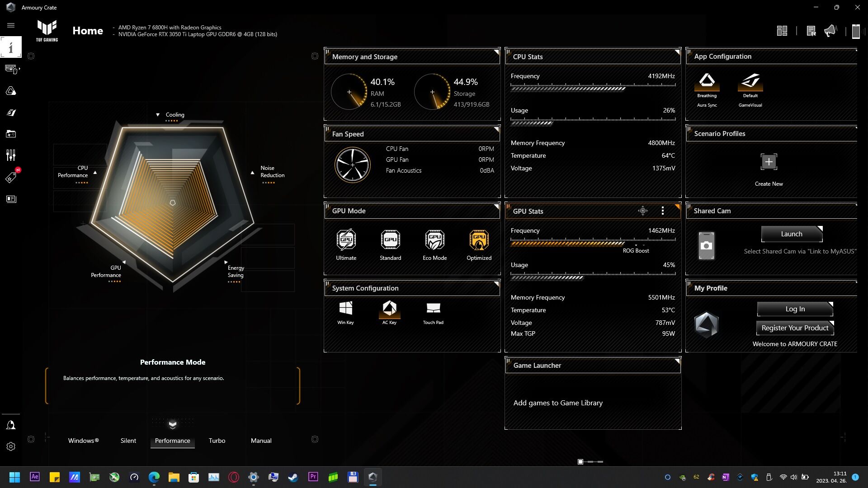The width and height of the screenshot is (868, 488).
Task: Click the CPU Frequency progress bar
Action: [x=593, y=87]
